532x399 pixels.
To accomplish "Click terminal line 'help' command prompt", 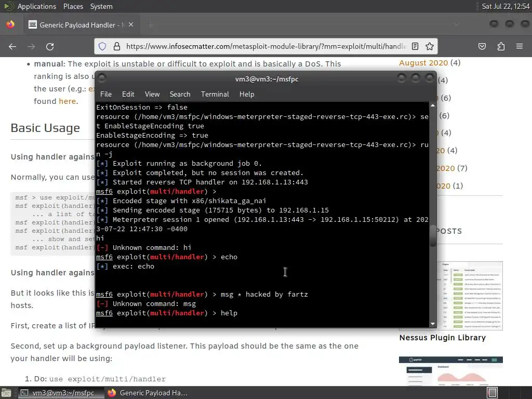I will tap(167, 313).
